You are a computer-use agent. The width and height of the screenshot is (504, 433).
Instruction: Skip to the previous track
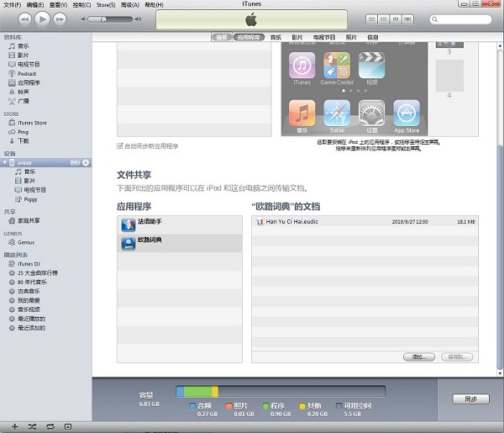pos(24,19)
